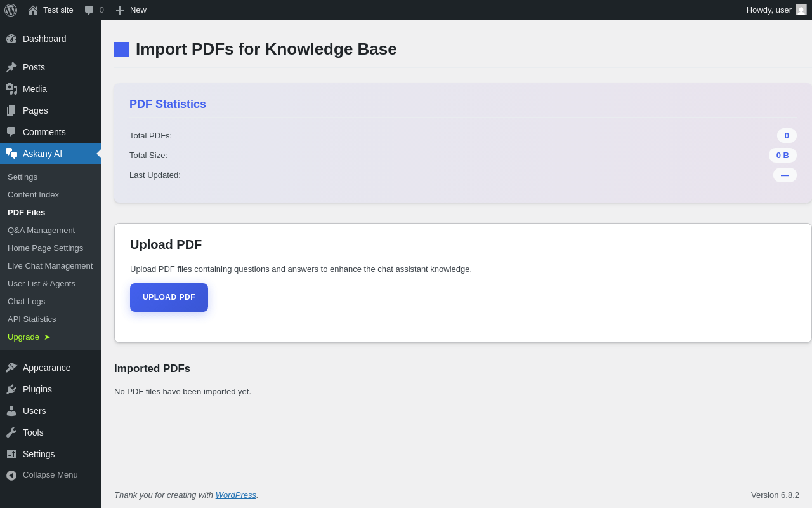
Task: Open the Pages menu label
Action: pos(36,110)
